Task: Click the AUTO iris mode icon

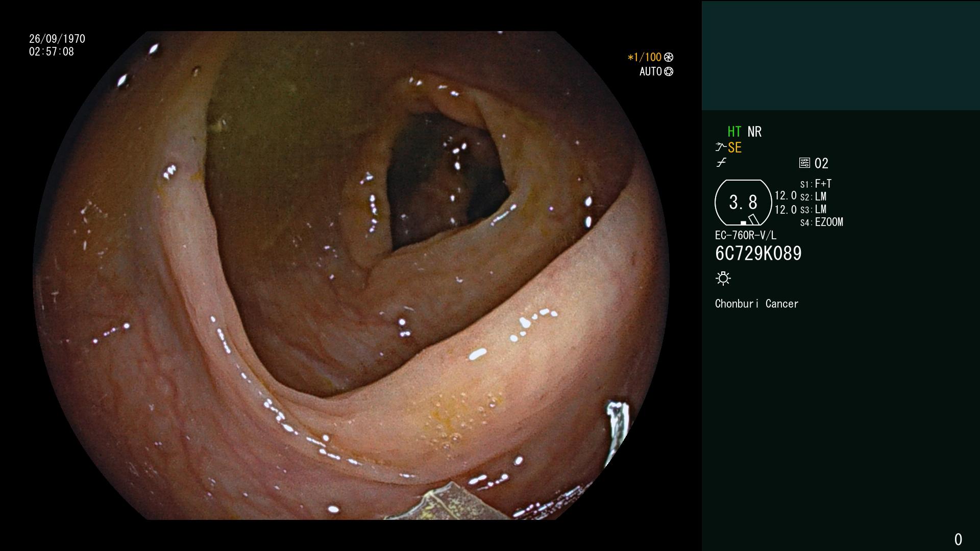Action: (669, 71)
